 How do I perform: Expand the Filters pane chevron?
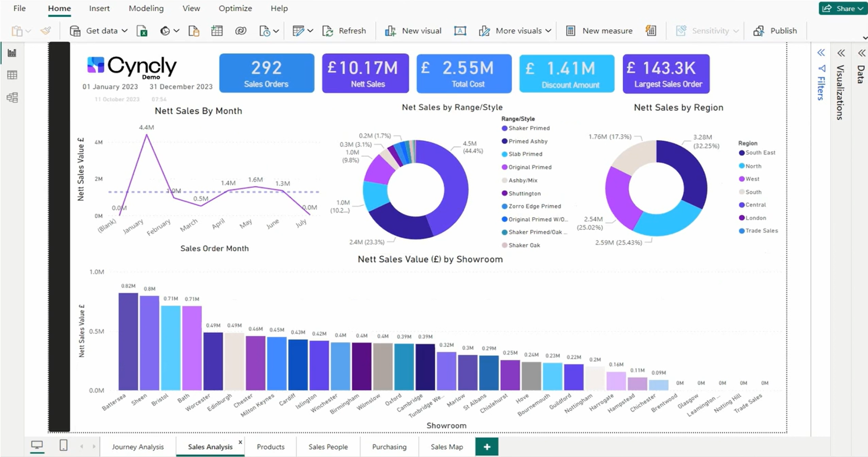pos(821,53)
